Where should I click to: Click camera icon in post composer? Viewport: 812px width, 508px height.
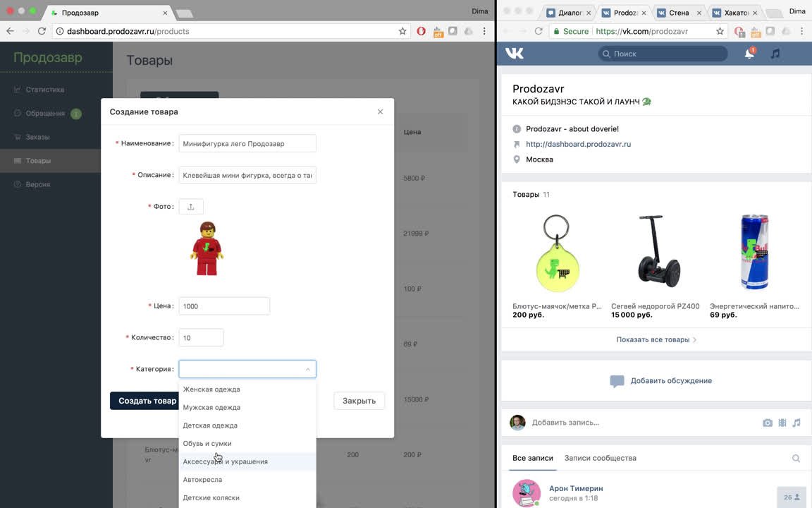(x=768, y=423)
